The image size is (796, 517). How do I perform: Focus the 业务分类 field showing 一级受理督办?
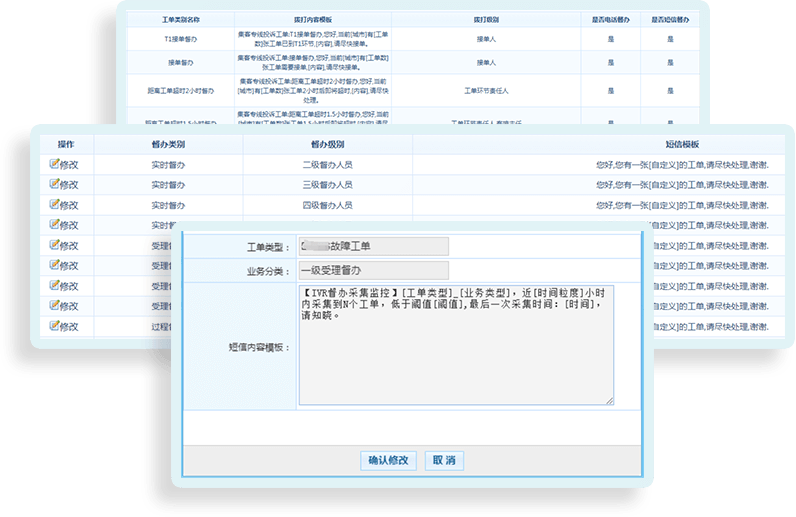pyautogui.click(x=373, y=271)
